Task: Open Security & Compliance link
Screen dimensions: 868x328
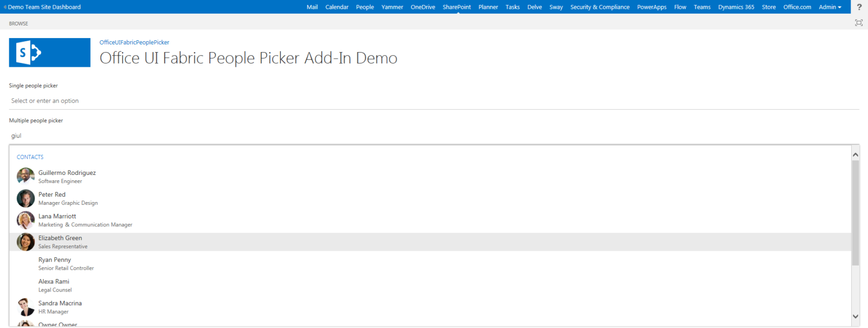Action: tap(600, 7)
